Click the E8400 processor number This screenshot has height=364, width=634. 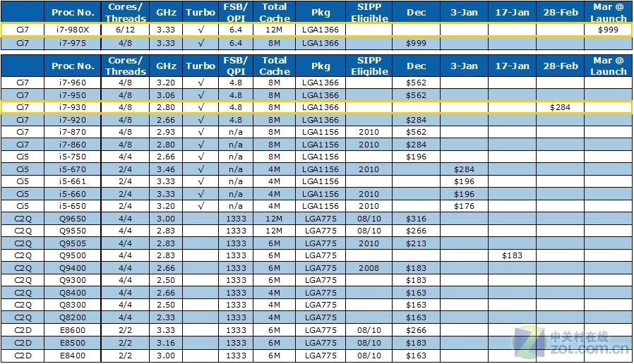tap(73, 356)
